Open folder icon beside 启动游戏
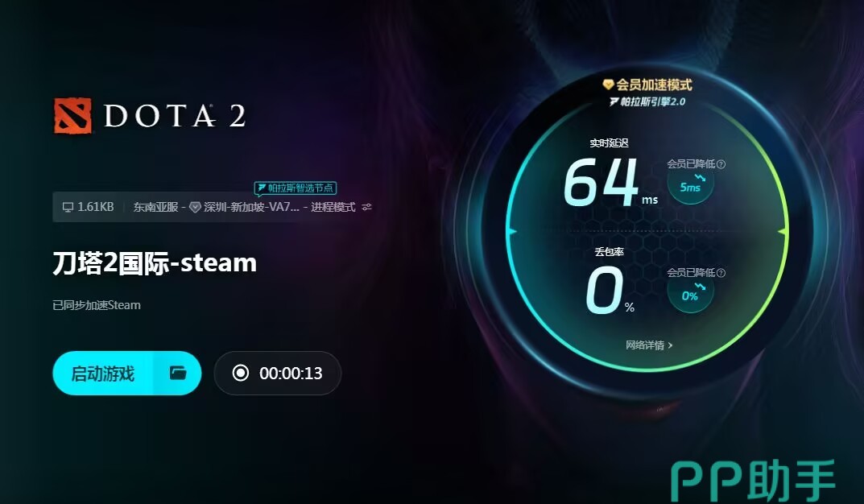Screen dimensions: 864x504 tap(177, 373)
